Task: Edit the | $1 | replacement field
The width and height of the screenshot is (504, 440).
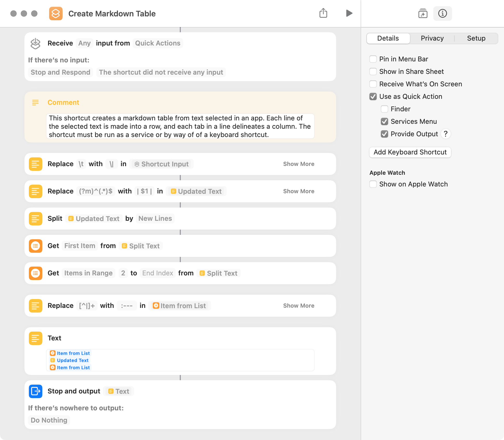Action: coord(144,191)
